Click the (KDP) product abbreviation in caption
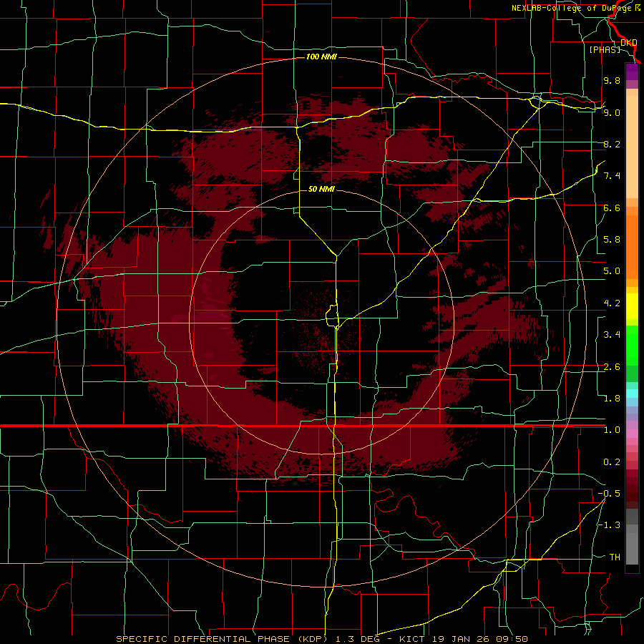The image size is (644, 644). tap(313, 639)
